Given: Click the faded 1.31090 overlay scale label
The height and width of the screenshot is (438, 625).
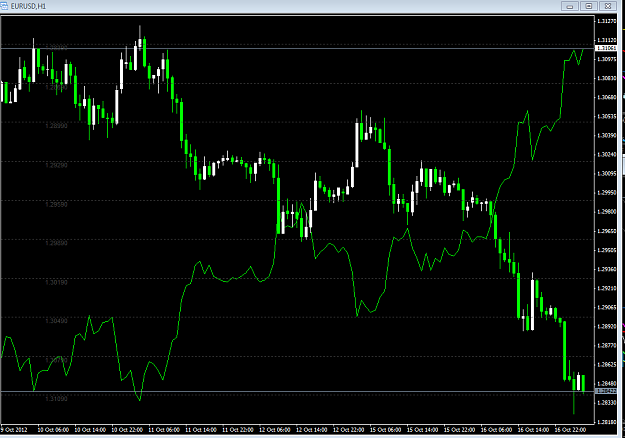Looking at the screenshot, I should [56, 399].
